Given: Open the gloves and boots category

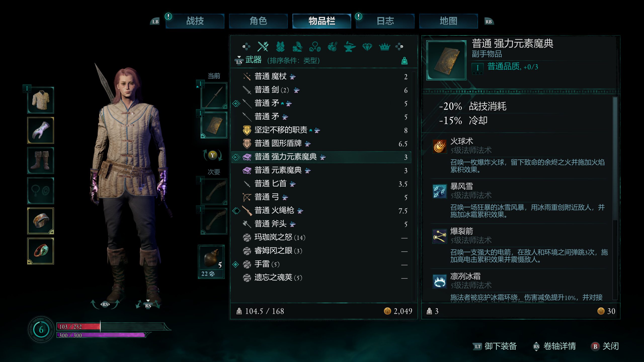Looking at the screenshot, I should click(297, 47).
